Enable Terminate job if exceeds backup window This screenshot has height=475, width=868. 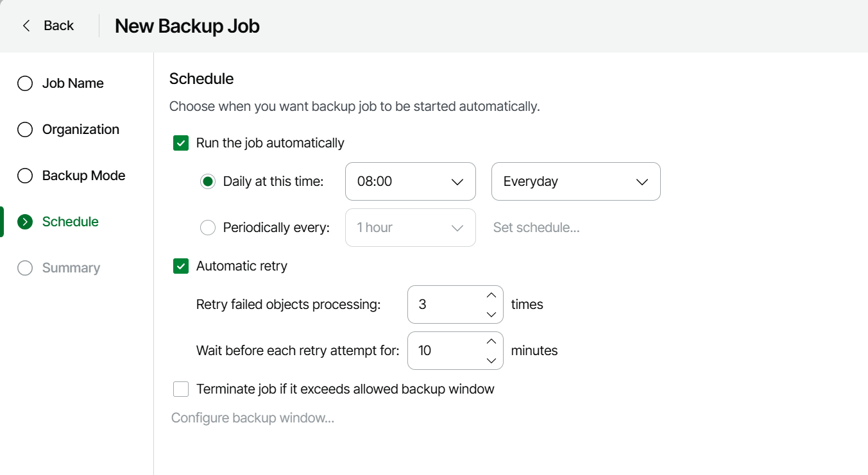[181, 389]
